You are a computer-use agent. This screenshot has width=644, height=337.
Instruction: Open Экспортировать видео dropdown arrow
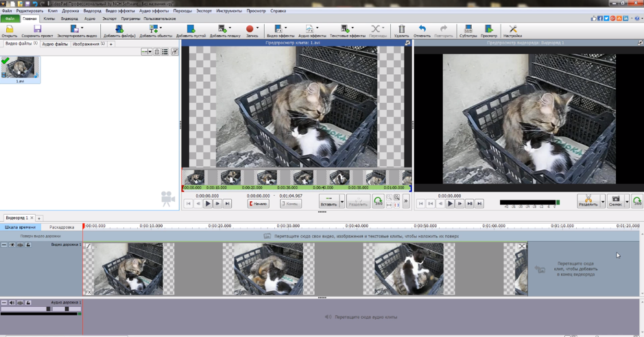82,28
